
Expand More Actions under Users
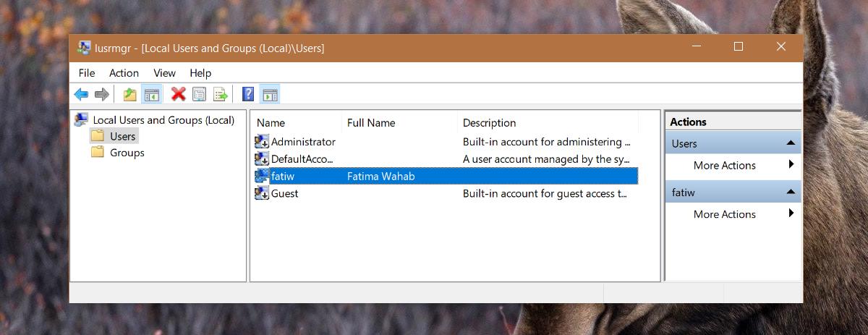[724, 165]
